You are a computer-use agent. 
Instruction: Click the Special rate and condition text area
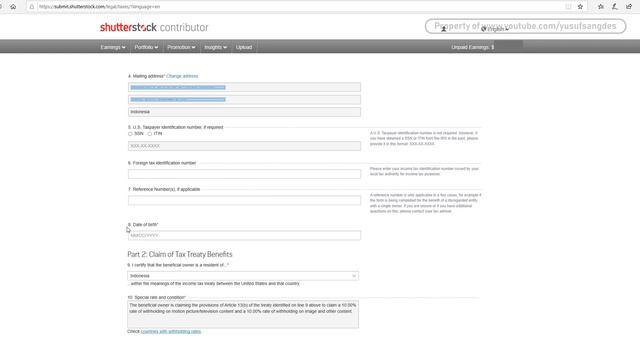tap(243, 314)
